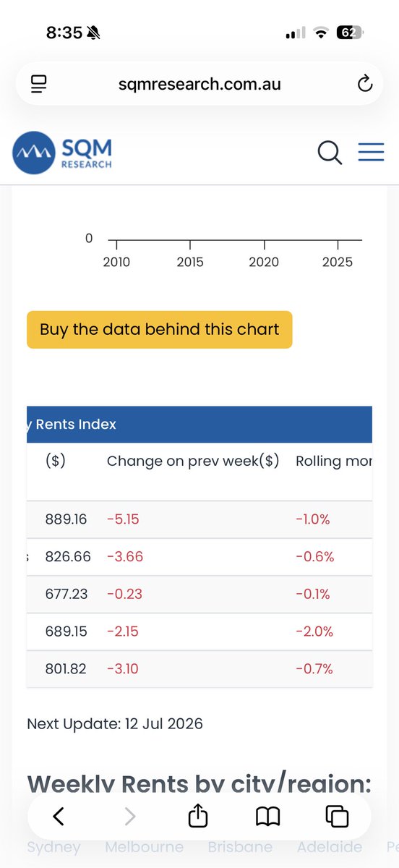Viewport: 399px width, 868px height.
Task: Click the Change on prev week($) column header
Action: coord(193,461)
